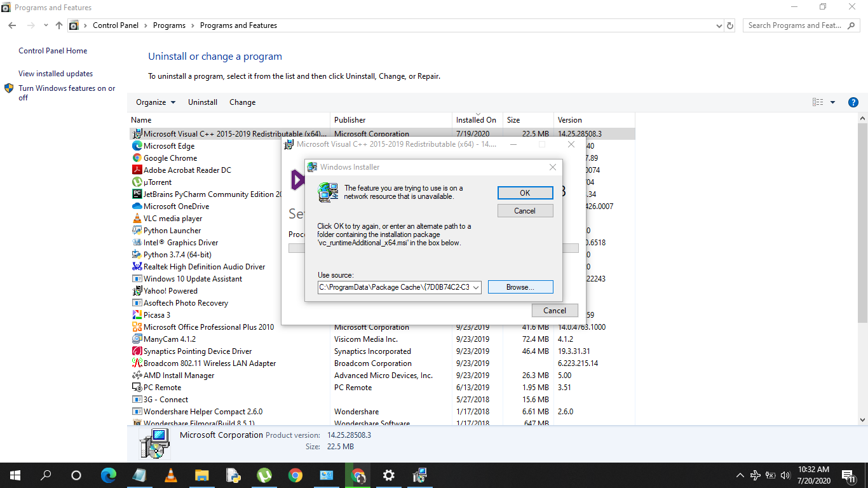Select the 3G - Connect row
This screenshot has height=488, width=868.
click(x=381, y=400)
